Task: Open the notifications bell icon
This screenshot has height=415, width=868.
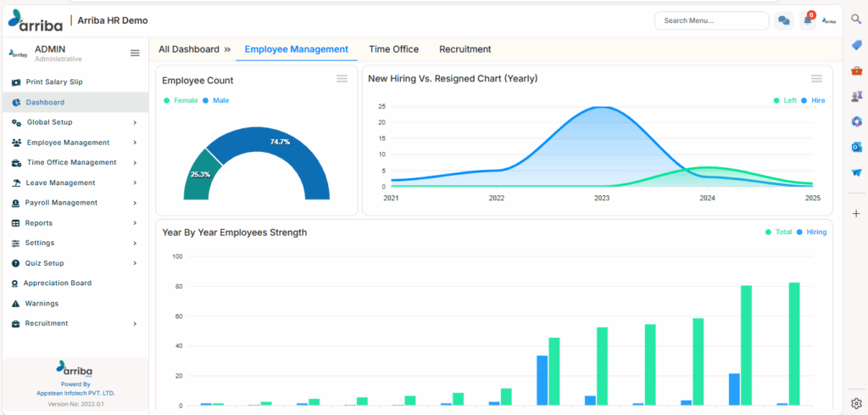Action: tap(808, 20)
